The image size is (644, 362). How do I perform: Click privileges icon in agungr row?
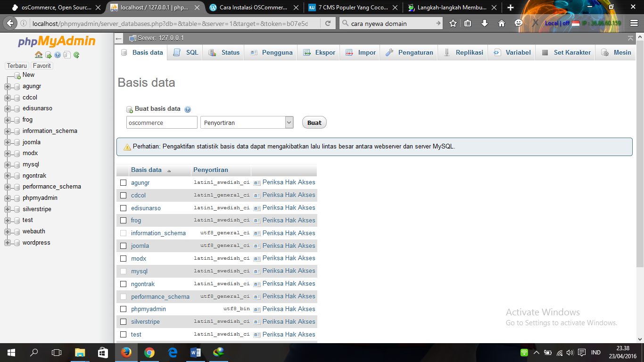(257, 183)
